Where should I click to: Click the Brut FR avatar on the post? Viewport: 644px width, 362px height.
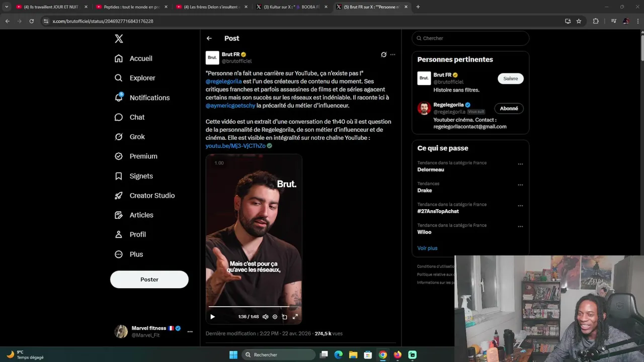point(212,58)
